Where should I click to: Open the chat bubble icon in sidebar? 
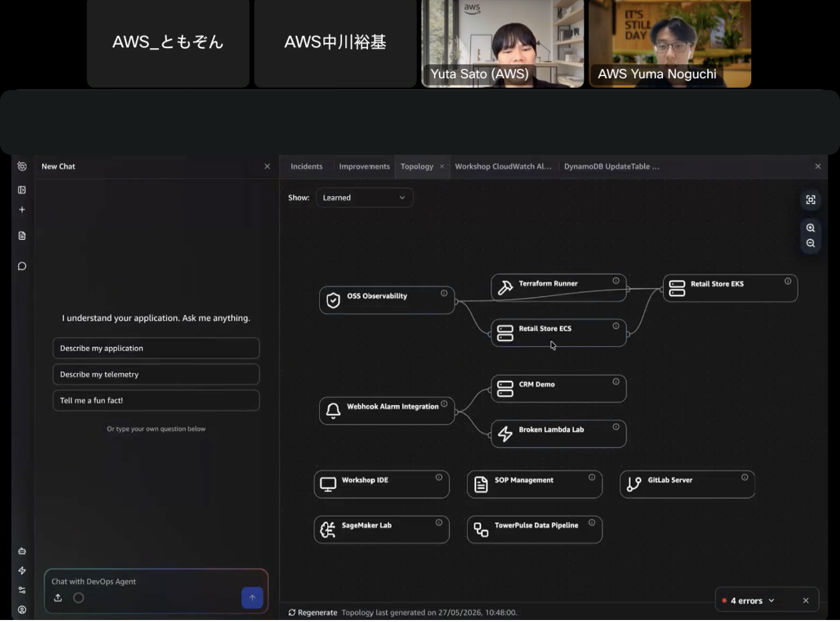(22, 266)
